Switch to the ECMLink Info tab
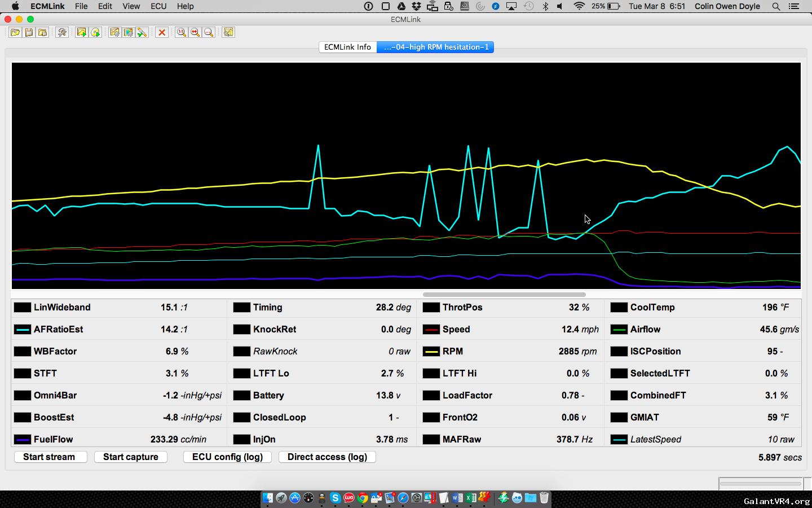Screen dimensions: 812x508 (x=347, y=47)
